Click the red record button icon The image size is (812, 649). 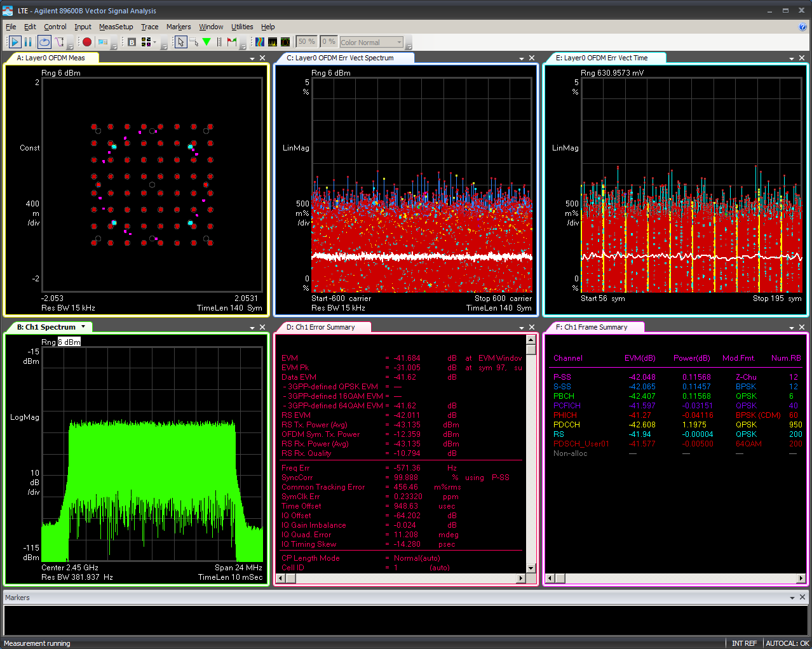tap(87, 42)
